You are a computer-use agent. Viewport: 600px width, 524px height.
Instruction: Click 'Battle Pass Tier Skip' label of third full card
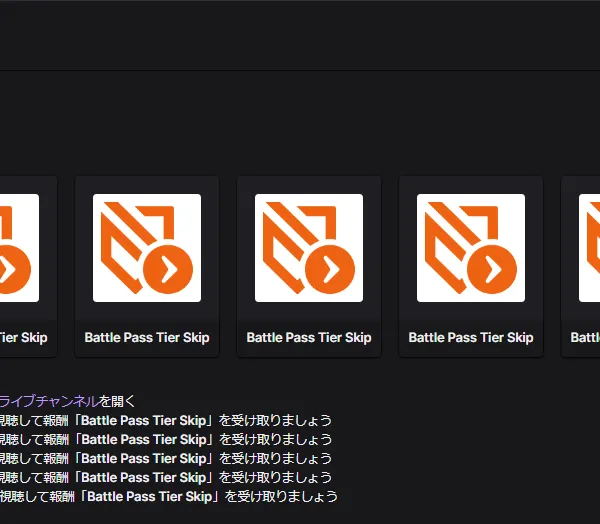tap(471, 338)
